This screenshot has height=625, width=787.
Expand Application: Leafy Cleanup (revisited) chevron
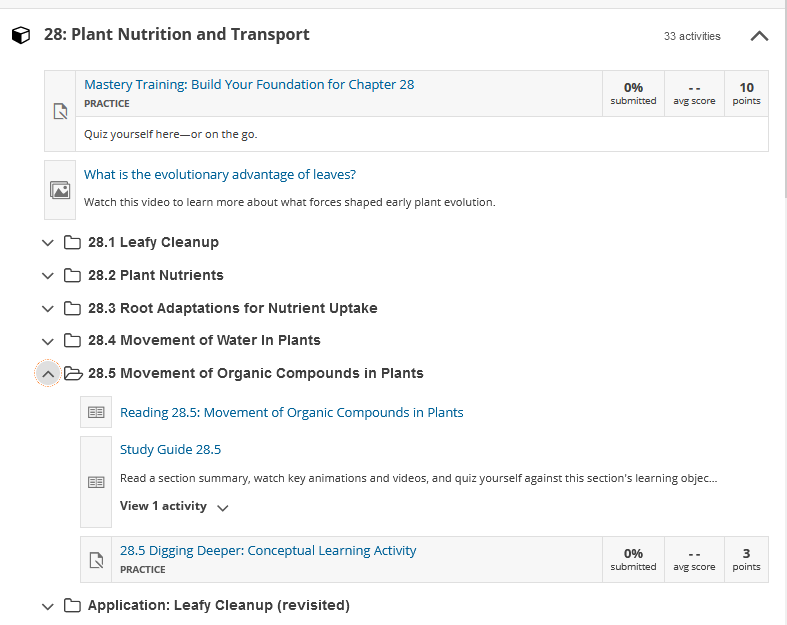click(x=48, y=606)
